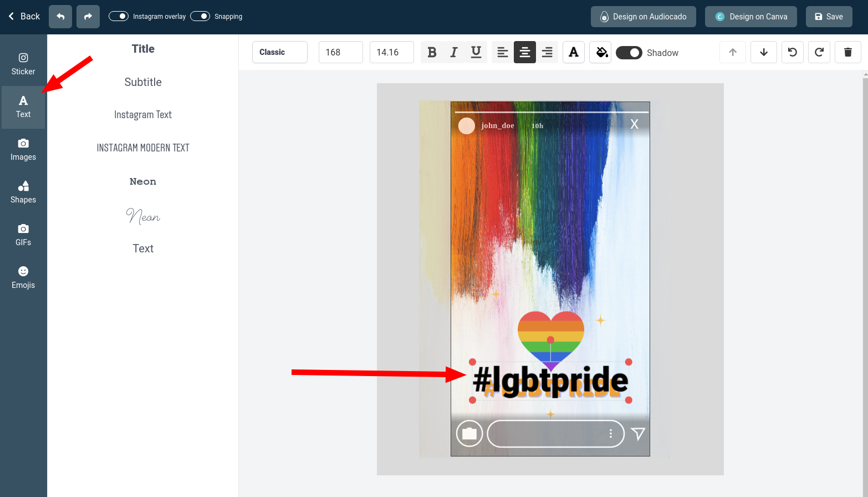Move layer up with up arrow

click(732, 52)
